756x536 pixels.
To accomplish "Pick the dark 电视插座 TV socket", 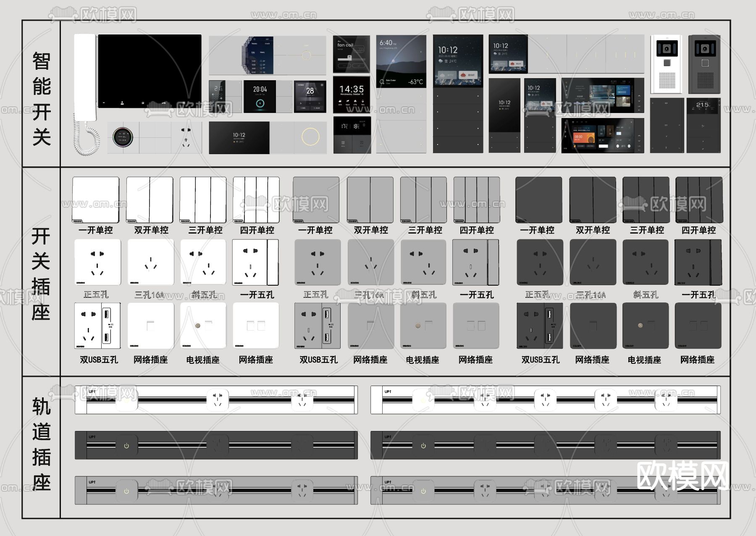I will point(646,326).
